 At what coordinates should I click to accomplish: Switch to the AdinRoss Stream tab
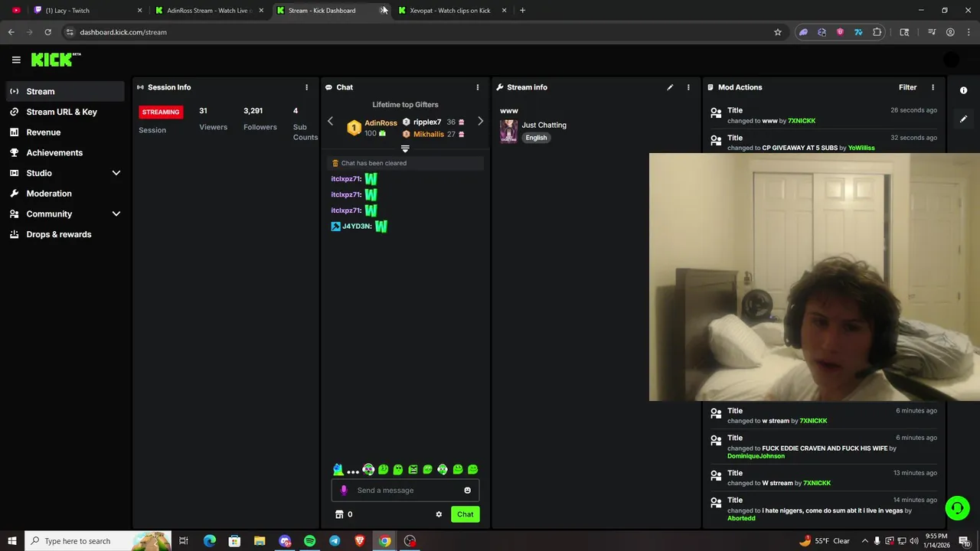pyautogui.click(x=209, y=11)
